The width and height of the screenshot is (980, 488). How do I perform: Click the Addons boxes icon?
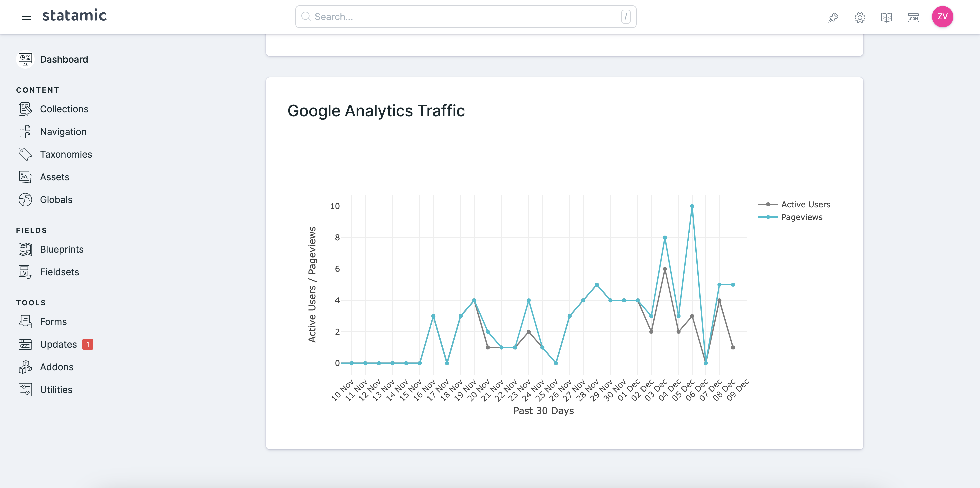click(25, 367)
